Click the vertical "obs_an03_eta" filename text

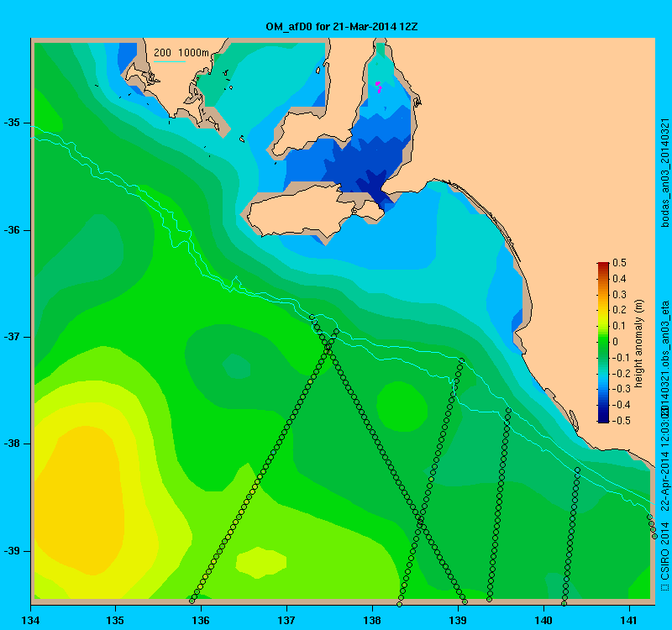pos(664,334)
